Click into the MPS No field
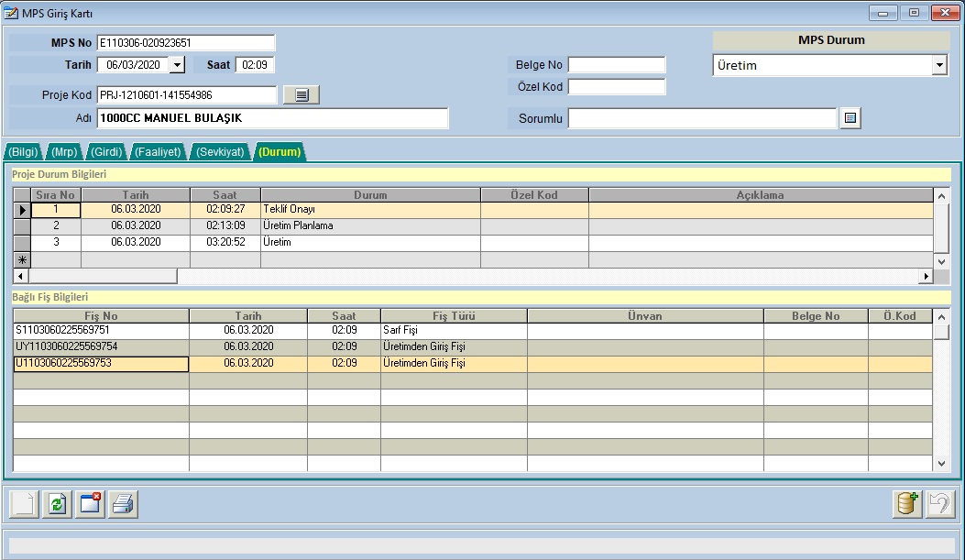The height and width of the screenshot is (560, 965). point(186,42)
